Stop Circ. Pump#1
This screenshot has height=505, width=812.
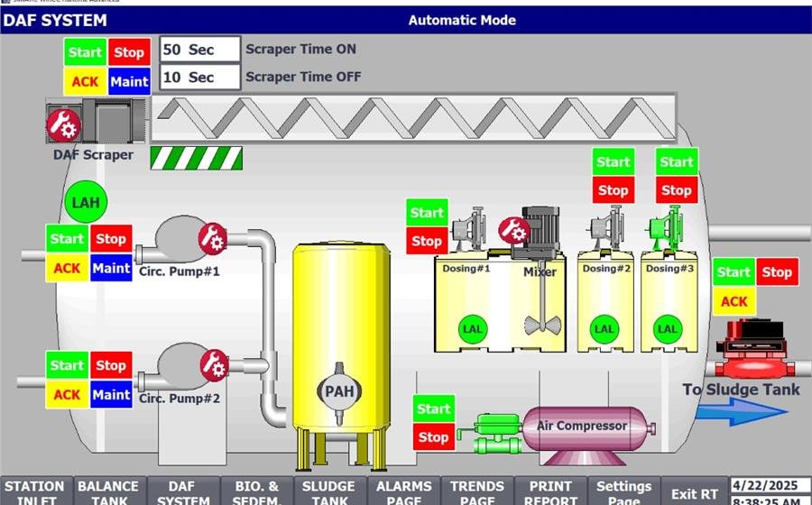[111, 239]
